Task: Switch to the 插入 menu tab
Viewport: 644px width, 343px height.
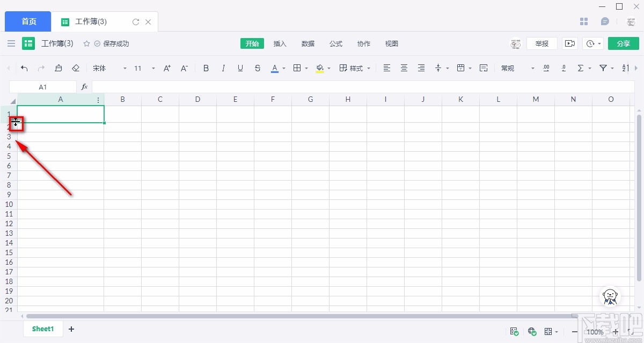Action: 280,43
